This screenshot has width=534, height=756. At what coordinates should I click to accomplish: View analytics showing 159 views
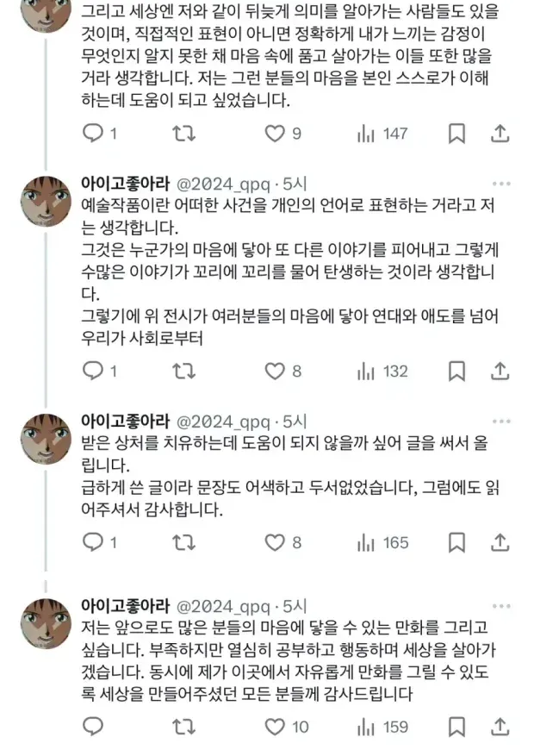pos(382,727)
